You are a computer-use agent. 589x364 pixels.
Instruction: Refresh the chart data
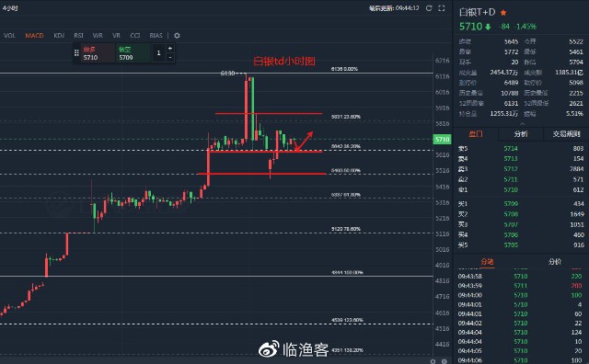point(429,8)
